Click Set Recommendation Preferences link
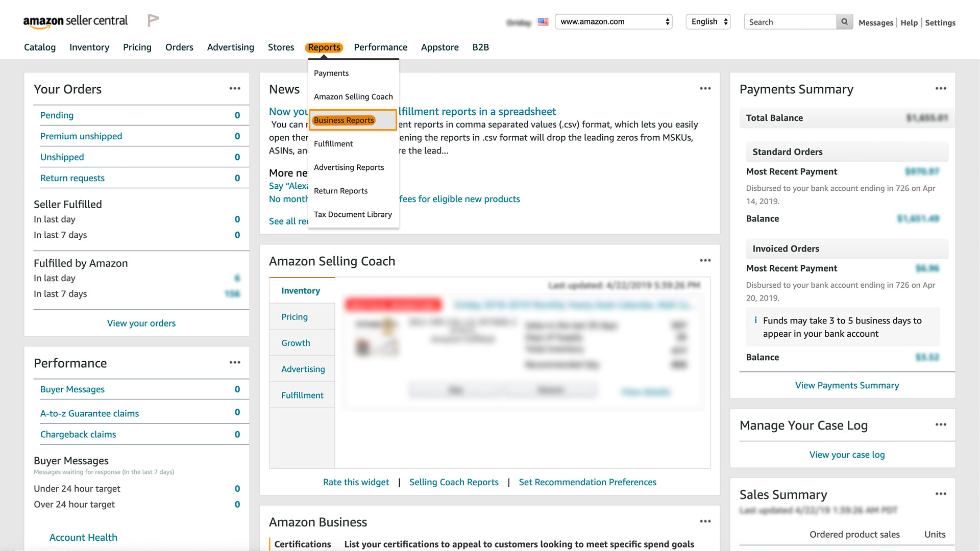 point(587,482)
